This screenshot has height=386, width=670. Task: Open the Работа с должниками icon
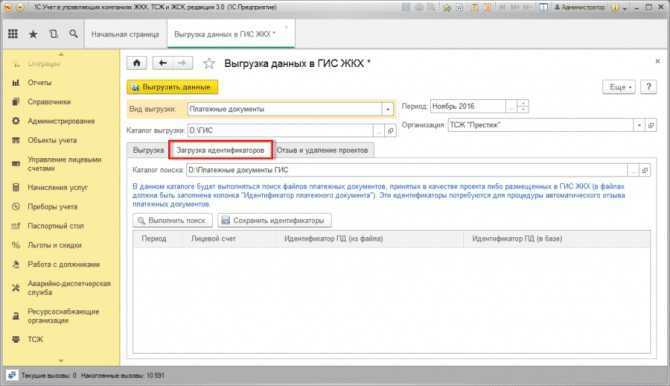[x=16, y=264]
